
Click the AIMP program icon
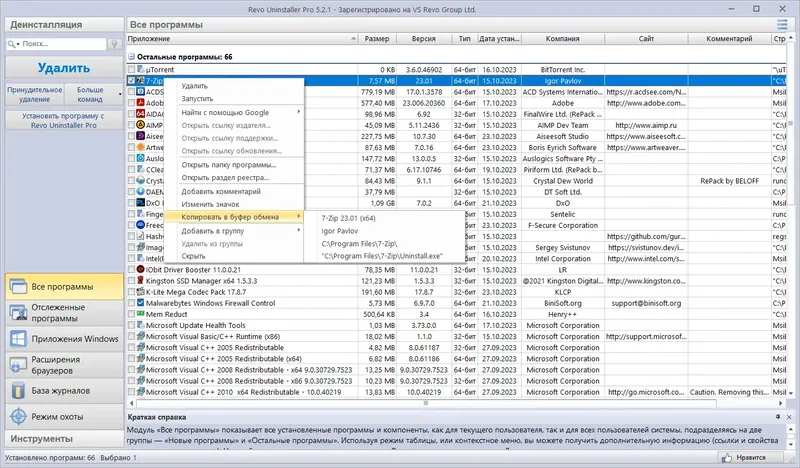(141, 125)
